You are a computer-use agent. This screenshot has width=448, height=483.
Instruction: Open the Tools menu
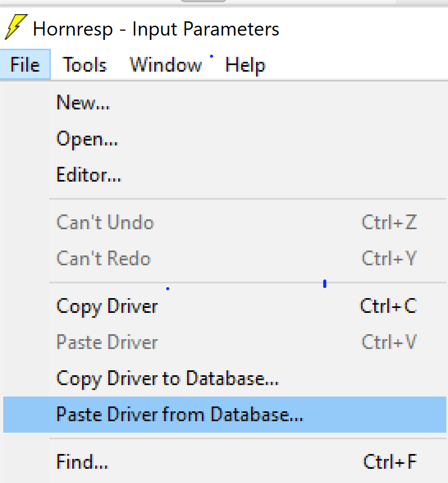pyautogui.click(x=84, y=65)
